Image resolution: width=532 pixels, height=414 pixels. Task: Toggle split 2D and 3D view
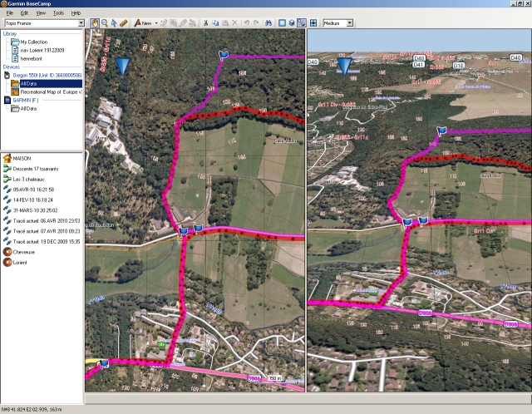pos(301,23)
